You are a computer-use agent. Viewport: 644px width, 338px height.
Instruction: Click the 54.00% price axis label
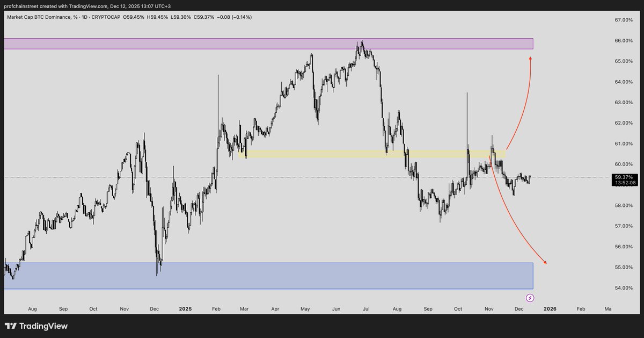click(x=624, y=287)
